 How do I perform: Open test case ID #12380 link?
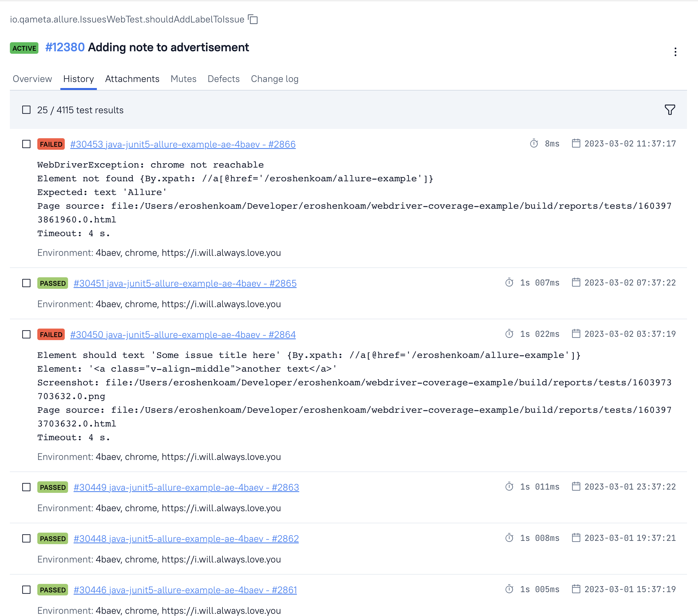(x=65, y=47)
